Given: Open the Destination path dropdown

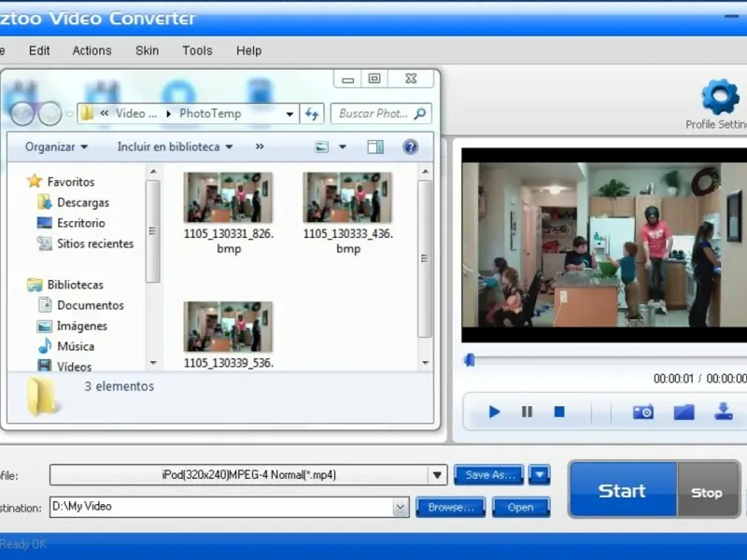Looking at the screenshot, I should (x=401, y=507).
